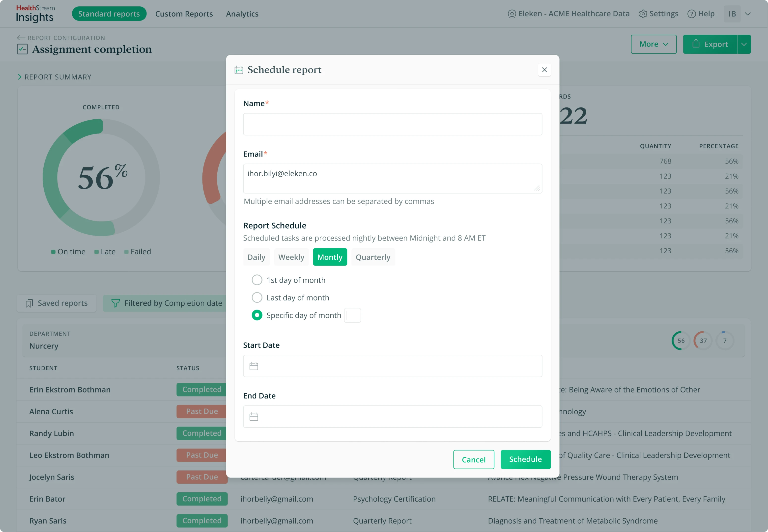Cancel the Schedule report dialog
768x532 pixels.
click(x=474, y=459)
